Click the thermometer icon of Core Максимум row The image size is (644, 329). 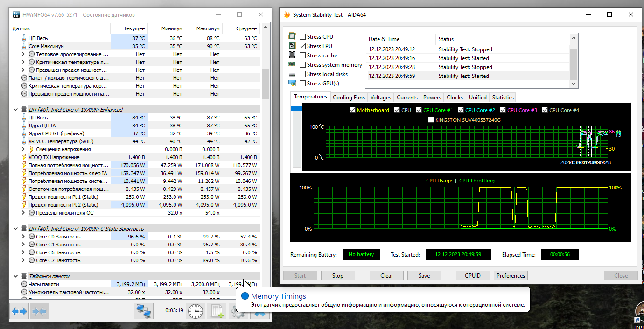[x=24, y=46]
